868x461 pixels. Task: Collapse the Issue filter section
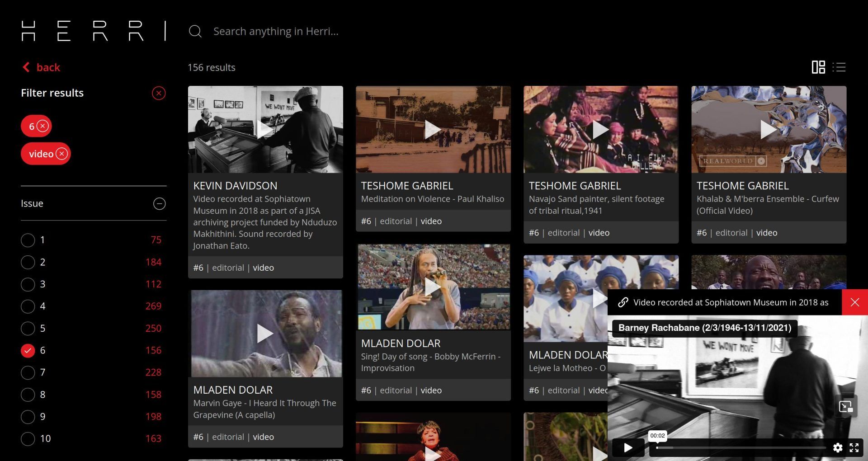[159, 204]
